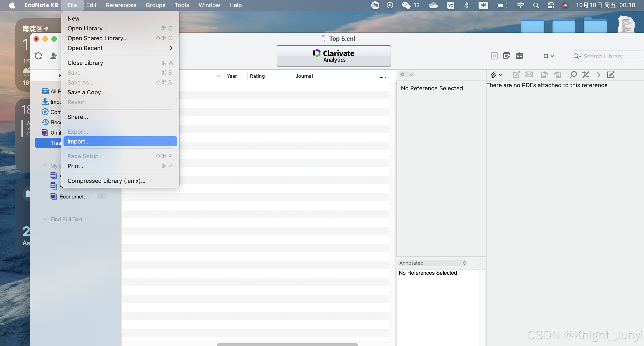Click the pencil annotate PDF icon

610,74
